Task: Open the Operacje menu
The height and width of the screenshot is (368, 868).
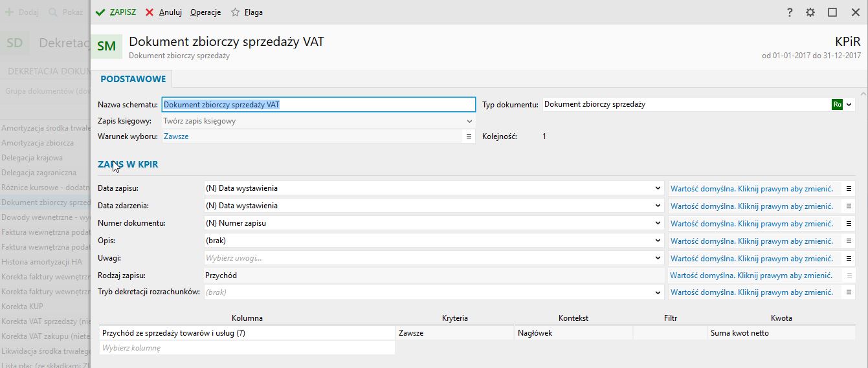Action: [205, 12]
